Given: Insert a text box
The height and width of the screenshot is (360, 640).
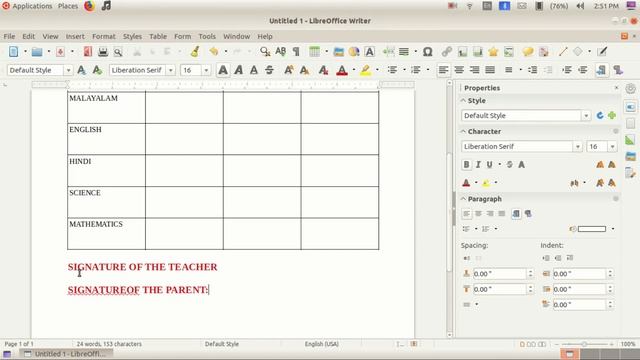Looking at the screenshot, I should click(369, 52).
